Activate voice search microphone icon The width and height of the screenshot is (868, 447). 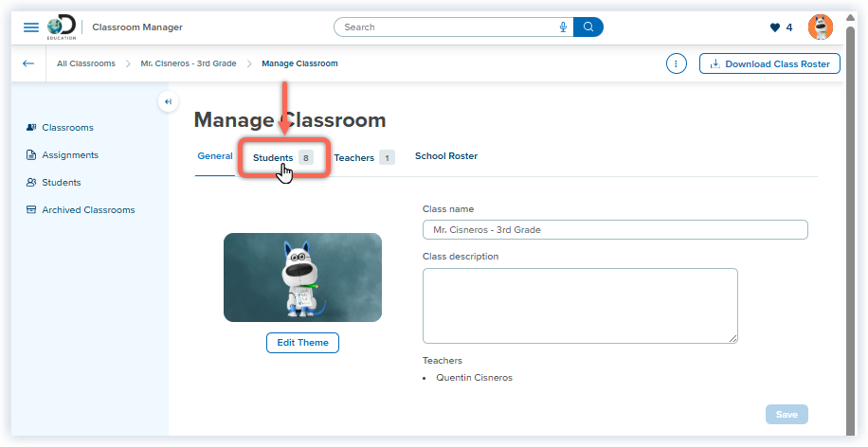coord(564,27)
